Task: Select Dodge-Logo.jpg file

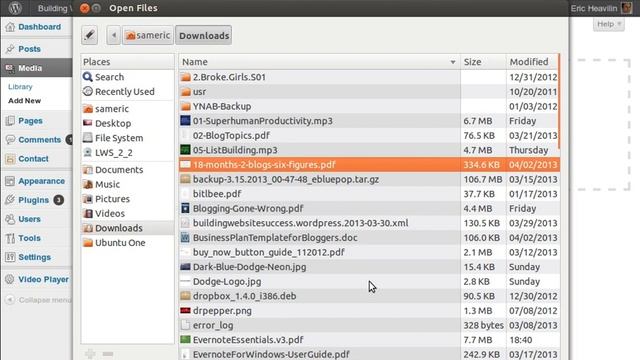Action: pos(369,281)
